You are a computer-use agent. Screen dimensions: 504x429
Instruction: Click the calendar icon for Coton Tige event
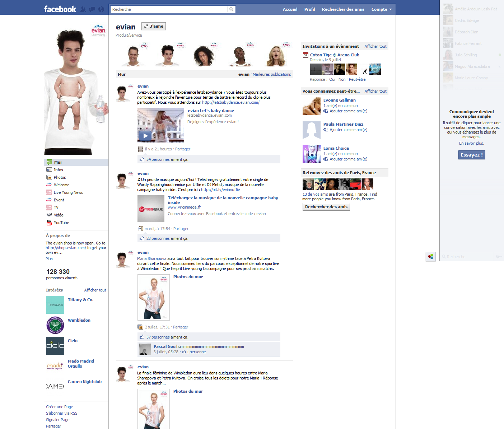[305, 55]
